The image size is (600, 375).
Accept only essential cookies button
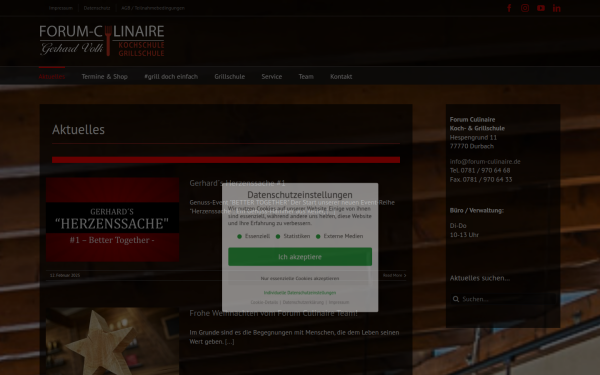300,278
